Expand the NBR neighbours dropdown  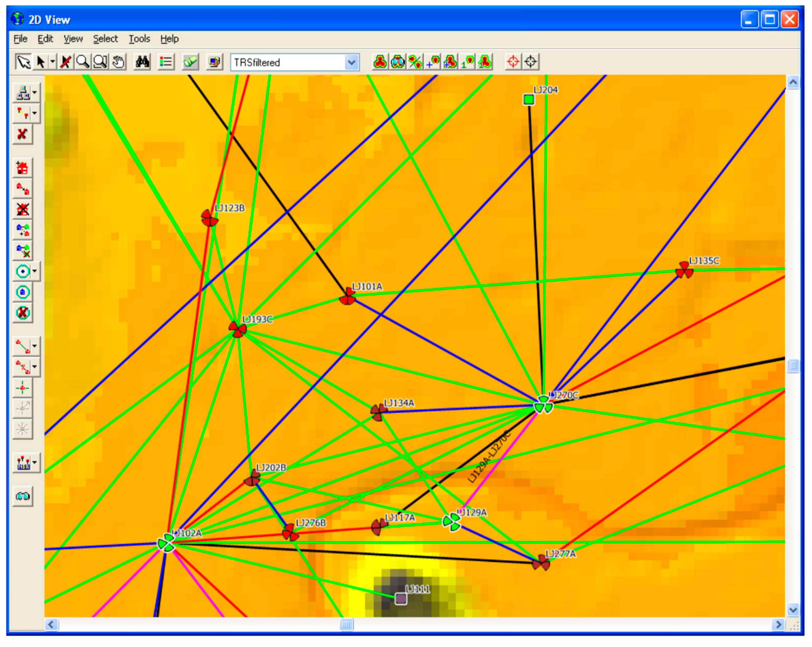point(35,462)
